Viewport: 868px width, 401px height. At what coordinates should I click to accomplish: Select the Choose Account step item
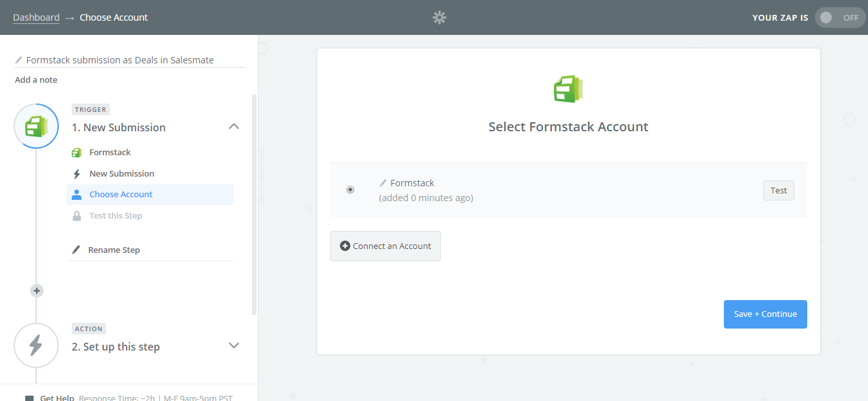click(x=150, y=195)
